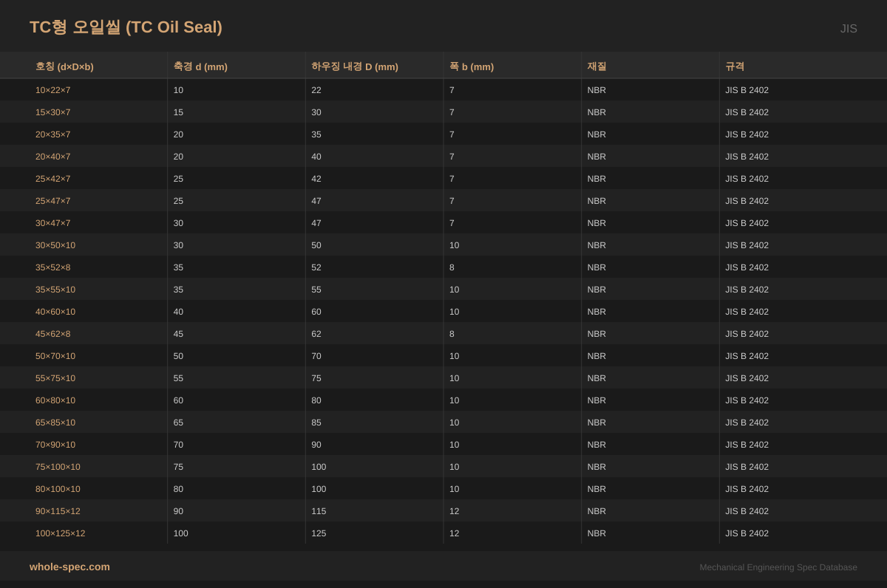Select the 100×125×12 seal entry
Viewport: 887px width, 588px height.
60,533
